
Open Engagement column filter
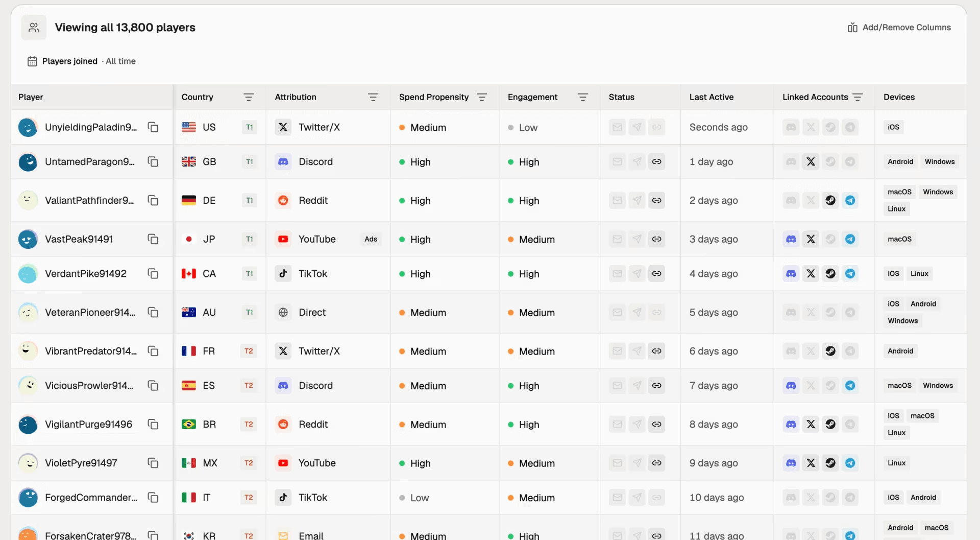(583, 97)
